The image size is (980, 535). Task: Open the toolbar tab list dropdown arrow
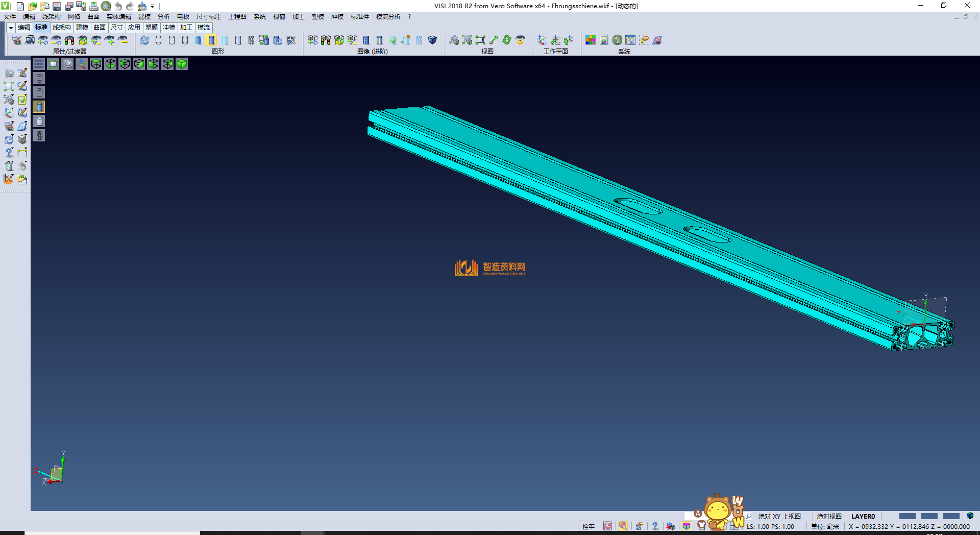click(x=11, y=28)
